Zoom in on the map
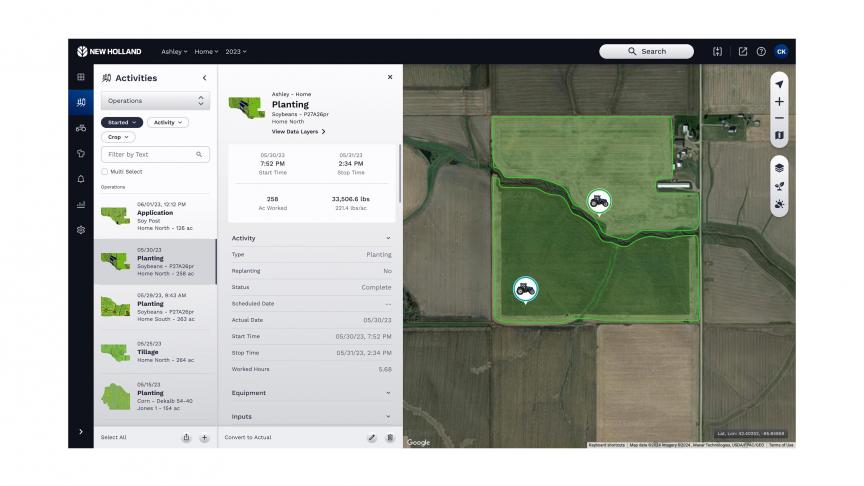 pos(779,102)
